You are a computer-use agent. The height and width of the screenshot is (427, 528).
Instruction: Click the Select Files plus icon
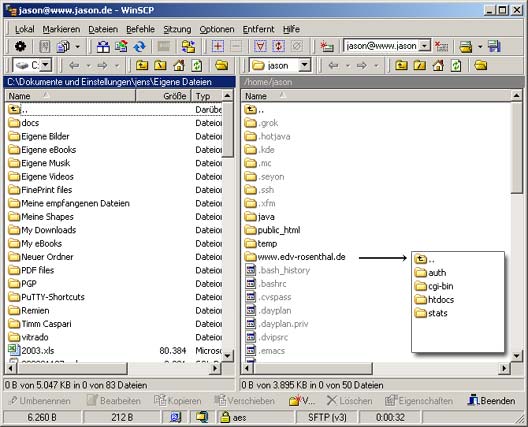[218, 46]
